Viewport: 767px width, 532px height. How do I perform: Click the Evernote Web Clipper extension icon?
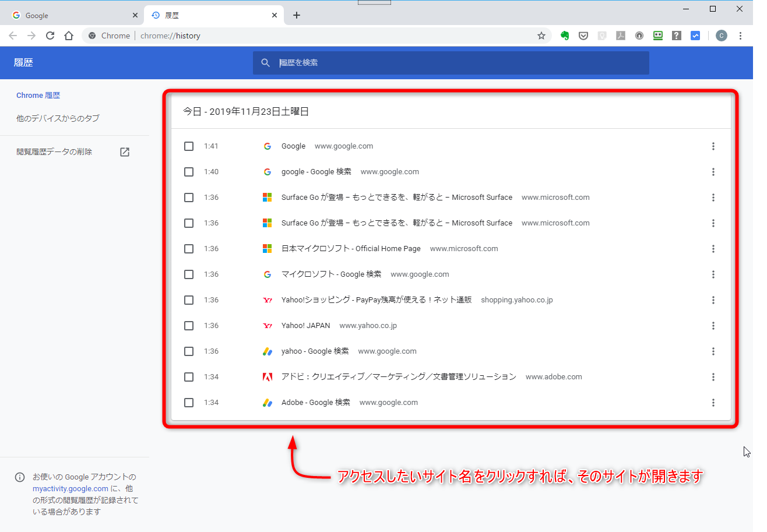pyautogui.click(x=564, y=36)
